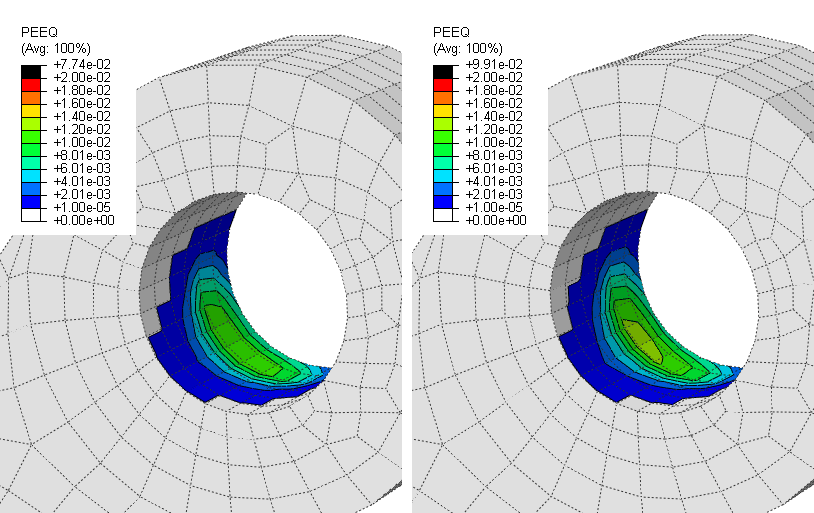Click the PEEQ title in the right legend
The height and width of the screenshot is (513, 814).
point(448,33)
